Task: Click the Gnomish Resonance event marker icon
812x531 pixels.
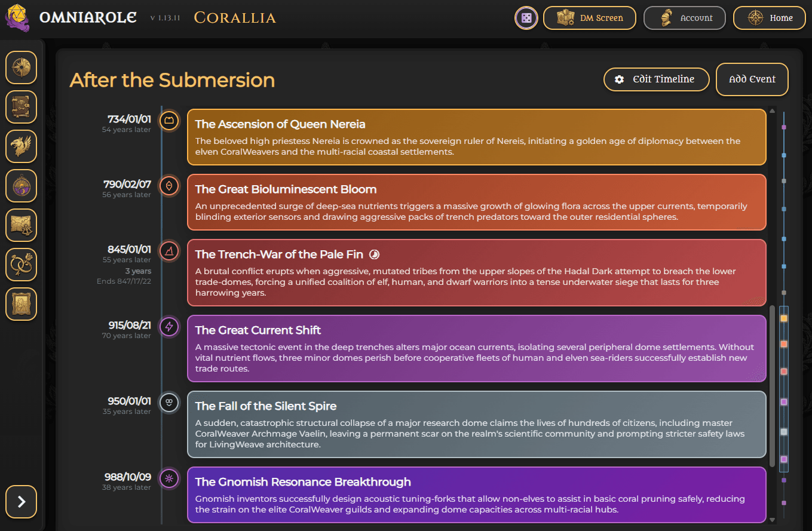Action: coord(169,479)
